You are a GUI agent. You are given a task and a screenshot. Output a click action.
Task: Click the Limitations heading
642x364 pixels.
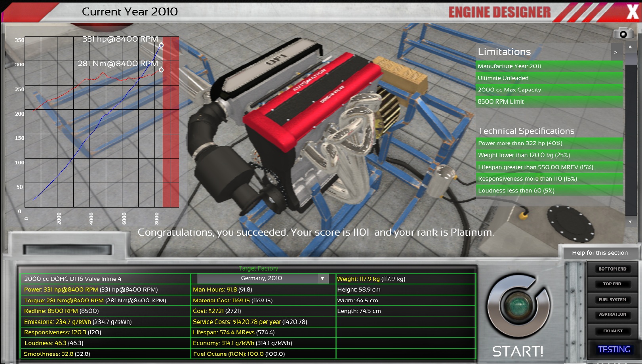click(x=504, y=52)
